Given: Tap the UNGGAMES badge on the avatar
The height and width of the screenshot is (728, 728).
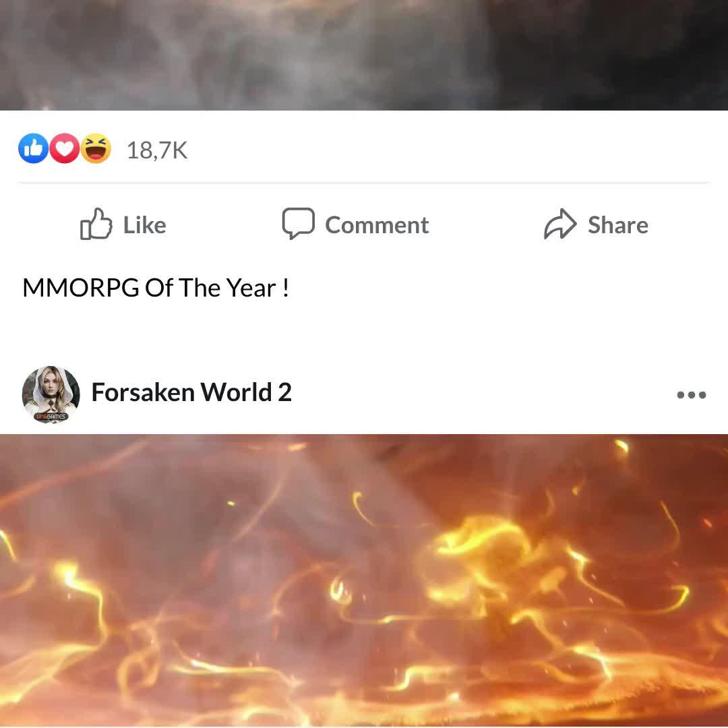Looking at the screenshot, I should click(51, 417).
